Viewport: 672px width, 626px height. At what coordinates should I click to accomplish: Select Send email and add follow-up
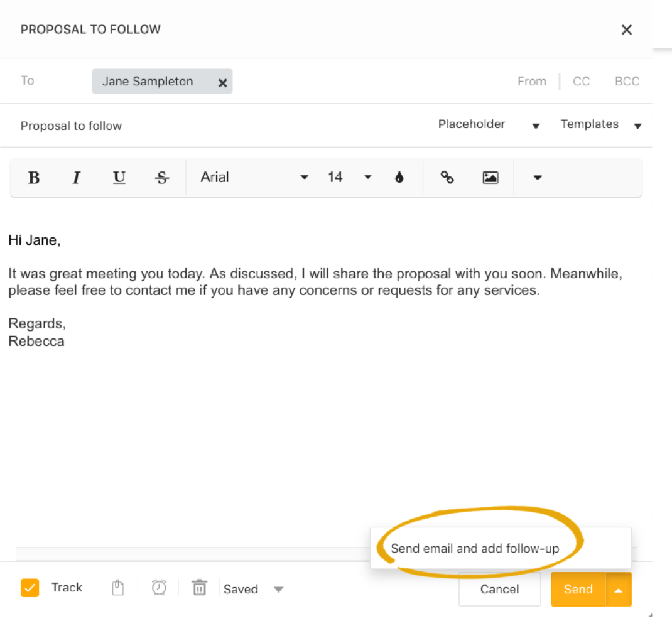click(475, 549)
